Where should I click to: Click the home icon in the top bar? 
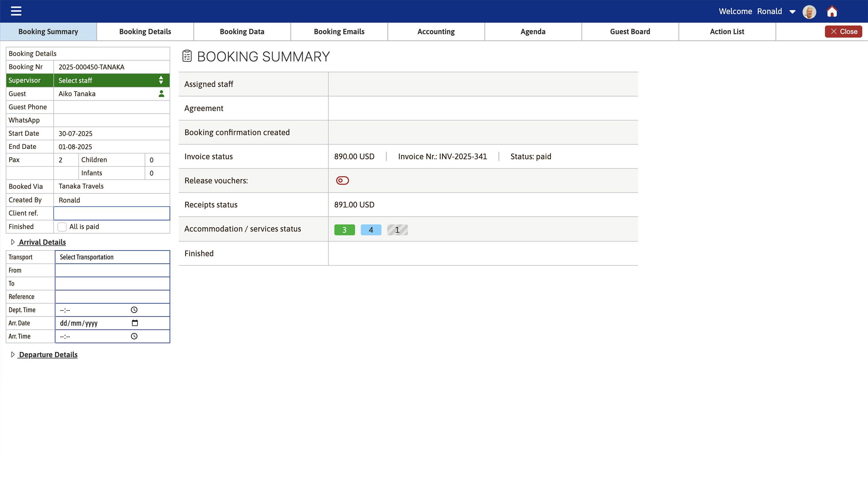[x=832, y=11]
